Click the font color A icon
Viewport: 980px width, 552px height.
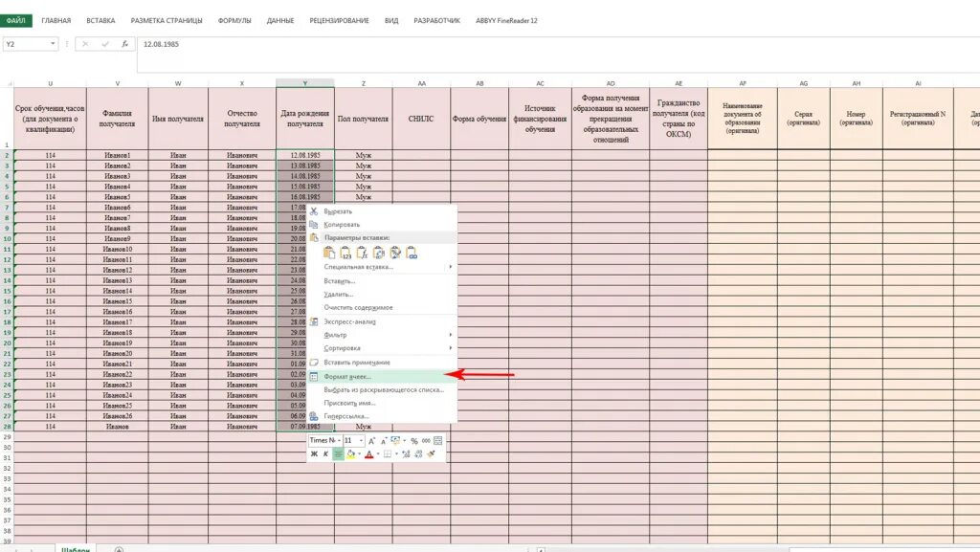368,454
